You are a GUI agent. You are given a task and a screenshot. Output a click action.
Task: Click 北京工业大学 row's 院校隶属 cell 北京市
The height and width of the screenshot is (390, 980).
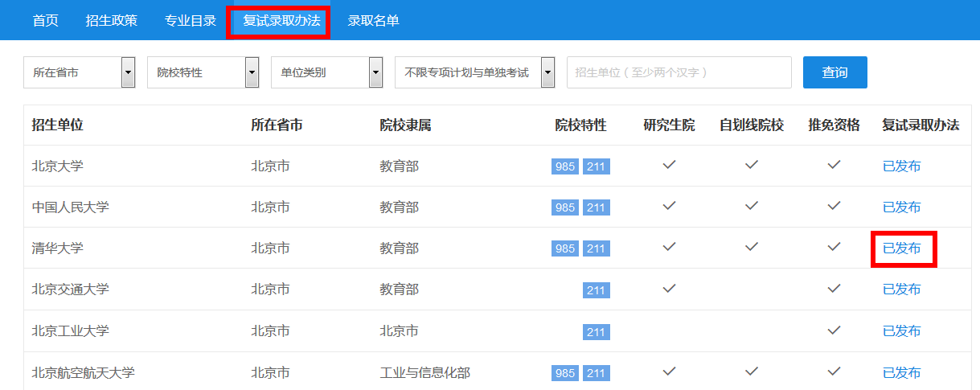[399, 330]
